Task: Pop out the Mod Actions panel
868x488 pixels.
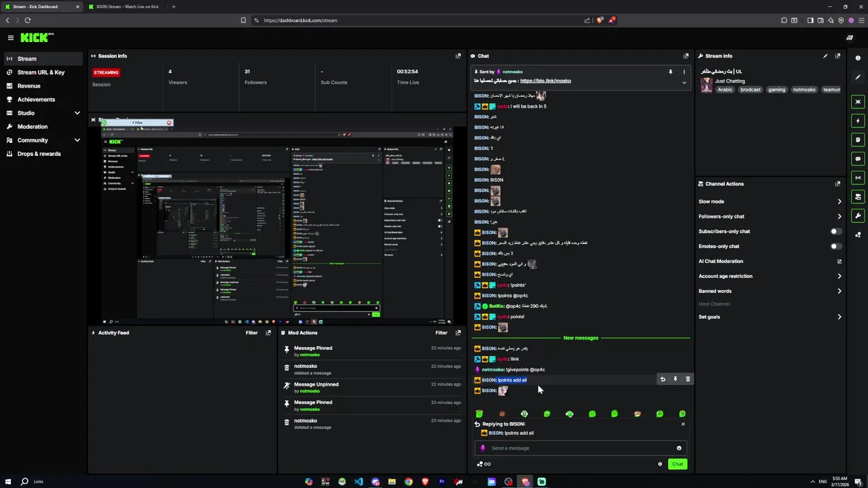Action: 458,333
